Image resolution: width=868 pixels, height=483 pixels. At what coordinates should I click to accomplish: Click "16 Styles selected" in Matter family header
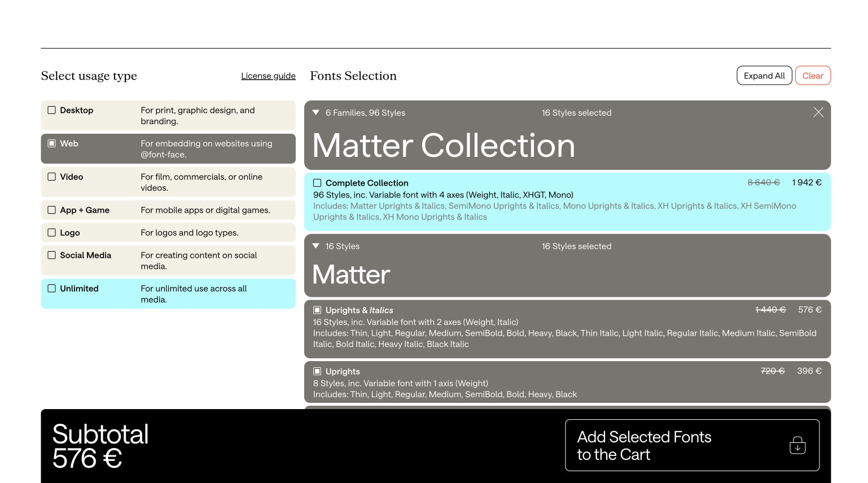(x=576, y=246)
